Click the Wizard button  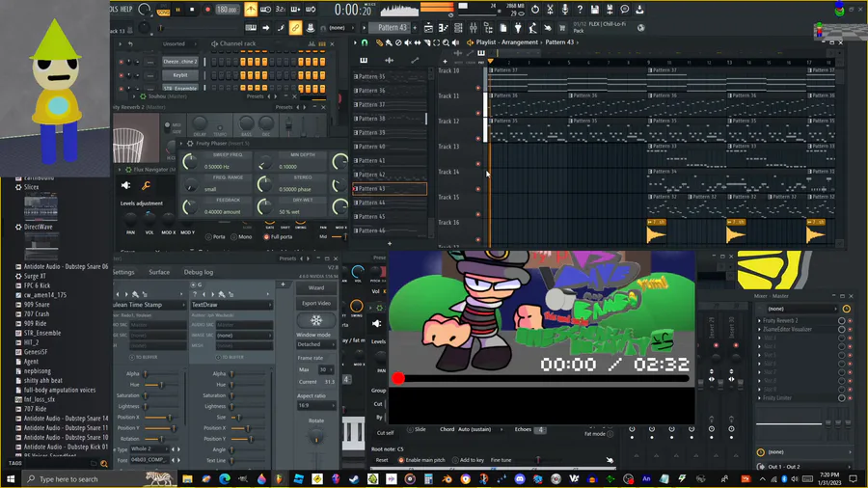(x=316, y=287)
